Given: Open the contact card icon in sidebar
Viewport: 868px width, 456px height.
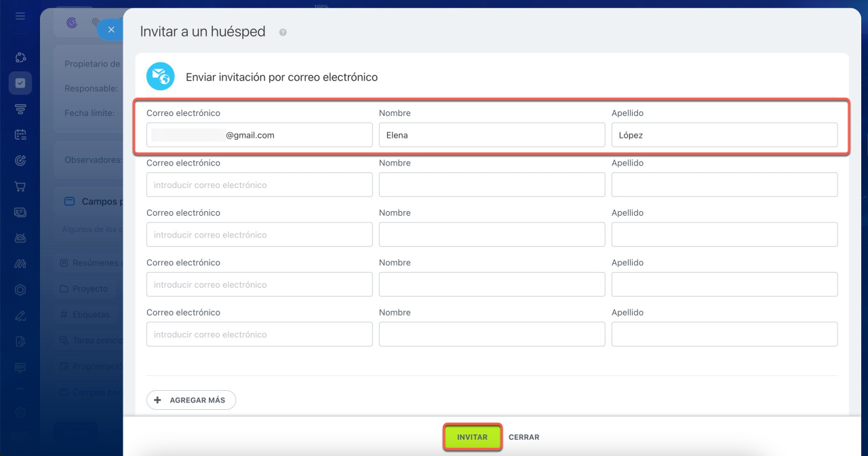Looking at the screenshot, I should pos(20,212).
